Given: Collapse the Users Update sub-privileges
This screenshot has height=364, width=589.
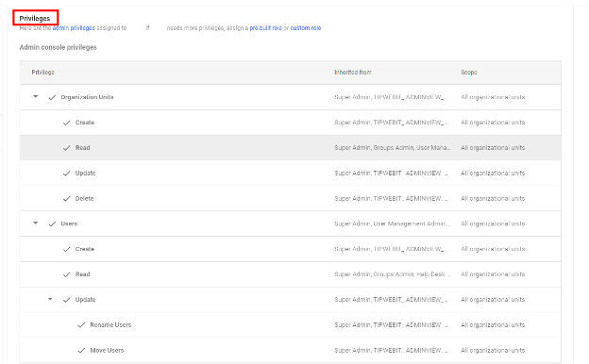Looking at the screenshot, I should pos(50,299).
